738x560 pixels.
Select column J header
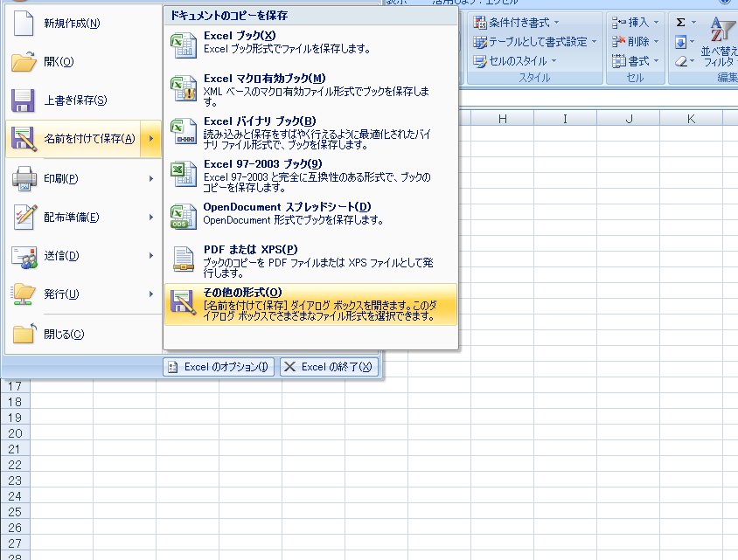[629, 119]
